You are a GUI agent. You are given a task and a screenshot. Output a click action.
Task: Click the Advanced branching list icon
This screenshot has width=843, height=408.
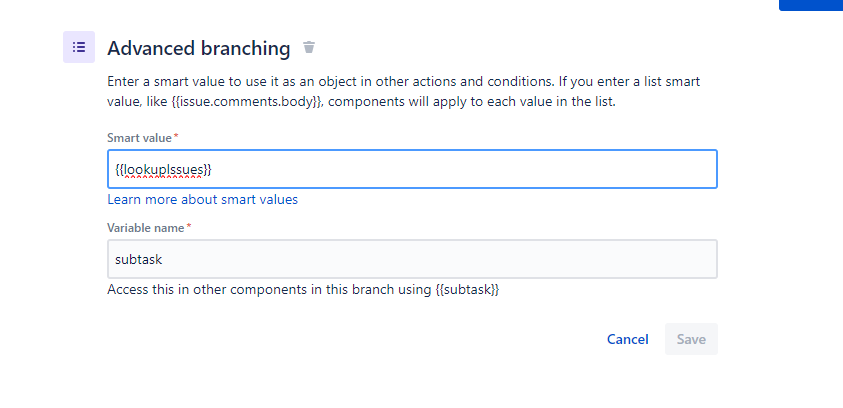(x=79, y=47)
